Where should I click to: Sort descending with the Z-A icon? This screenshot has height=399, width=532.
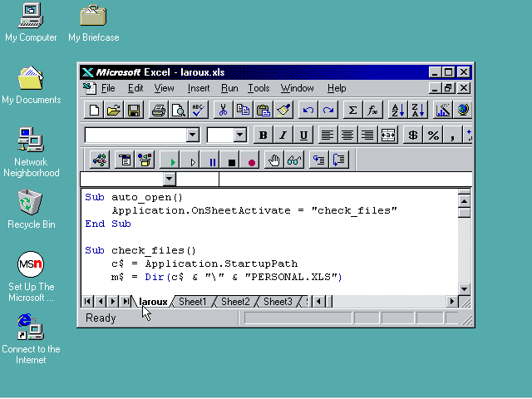click(x=417, y=110)
